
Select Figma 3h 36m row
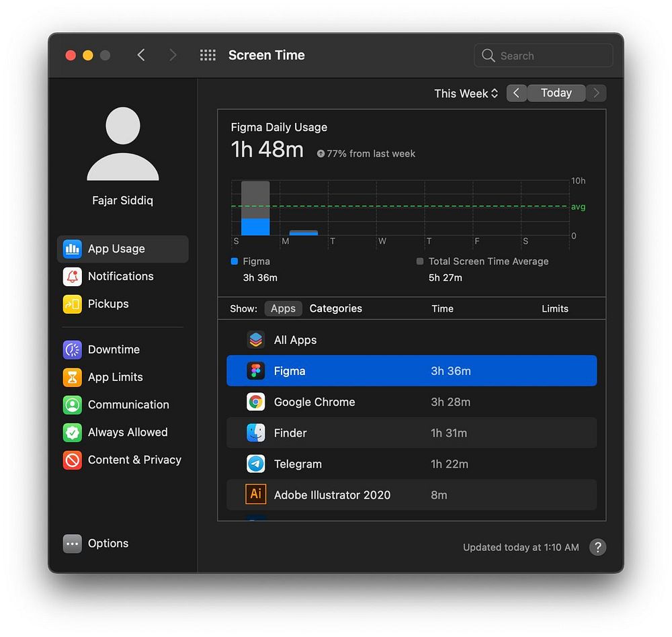pos(411,371)
